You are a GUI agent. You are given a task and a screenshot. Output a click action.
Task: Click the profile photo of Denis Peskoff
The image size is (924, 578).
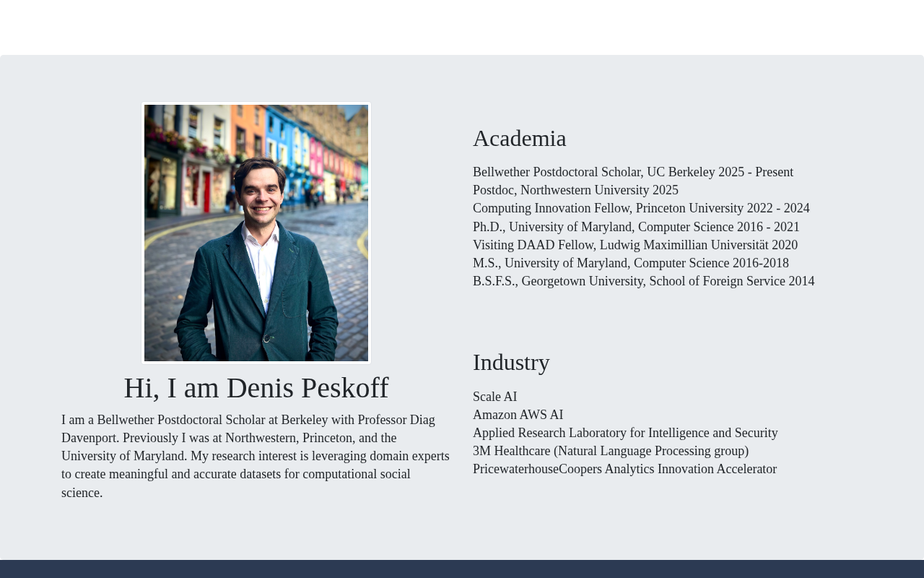(x=256, y=233)
